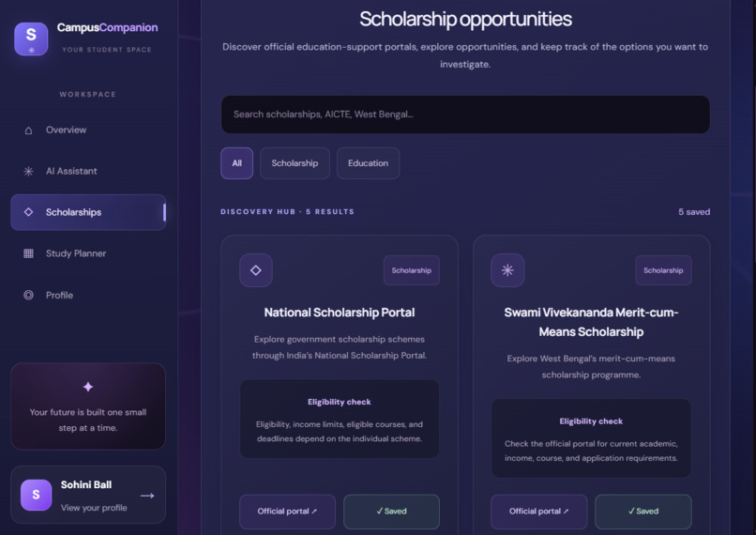
Task: Click the 'WORKSPACE' section label
Action: 88,95
